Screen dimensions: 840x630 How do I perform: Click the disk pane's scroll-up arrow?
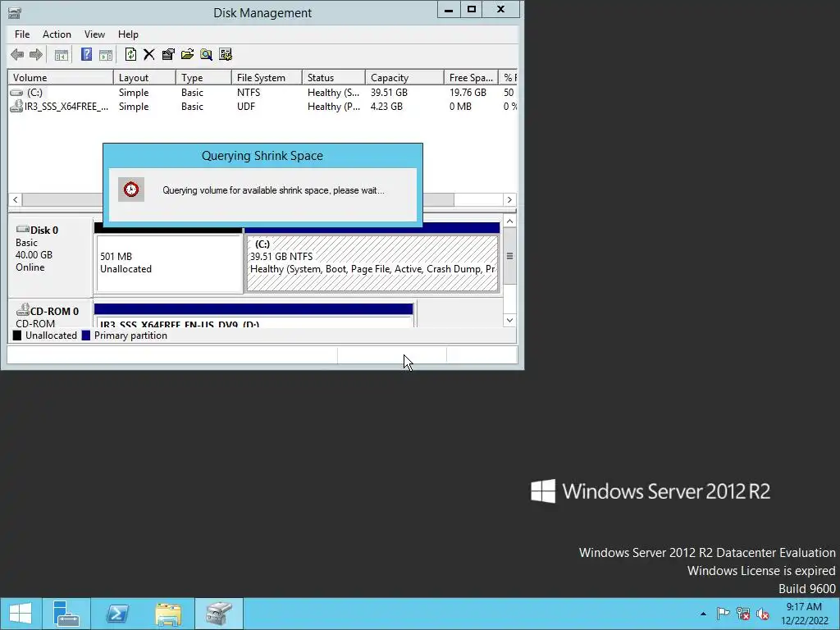point(510,221)
